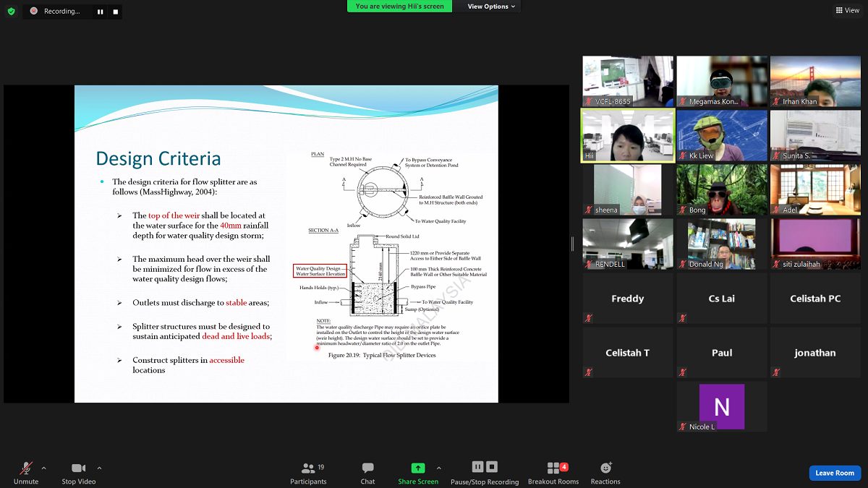Open Breakout Rooms

(x=553, y=474)
